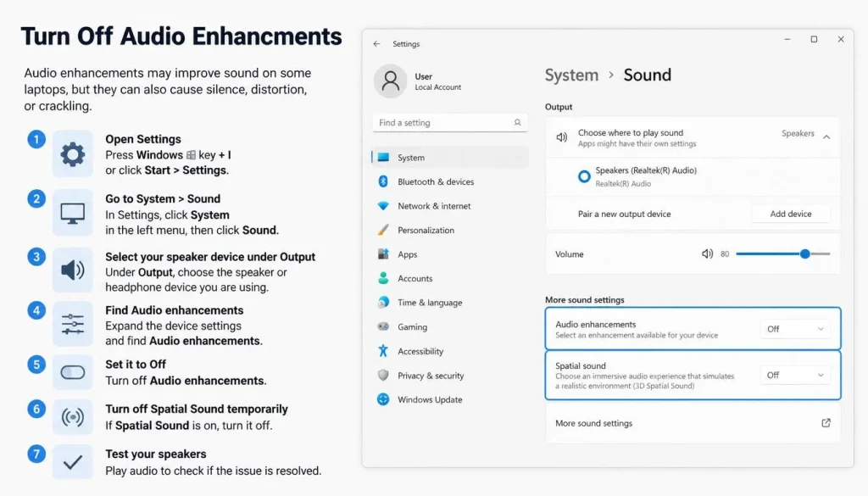
Task: Collapse the Choose where to play sound chevron
Action: coord(826,137)
